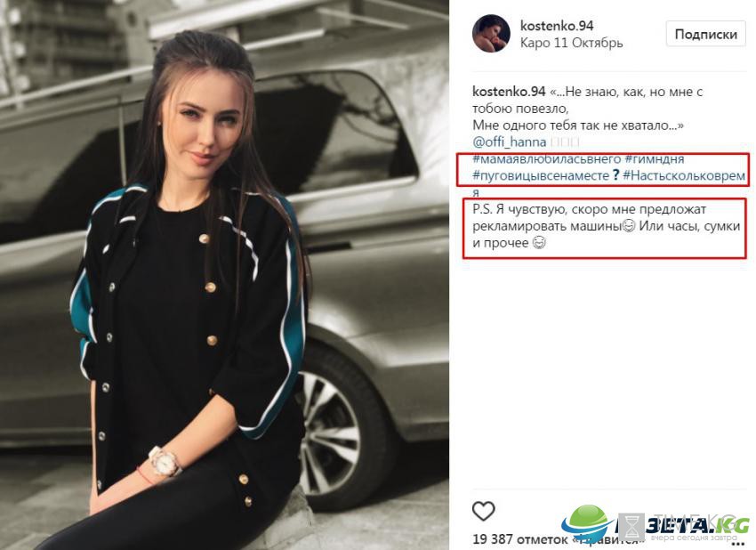756x550 pixels.
Task: Open hashtag #мамаявлюбиласьвнего
Action: (546, 158)
